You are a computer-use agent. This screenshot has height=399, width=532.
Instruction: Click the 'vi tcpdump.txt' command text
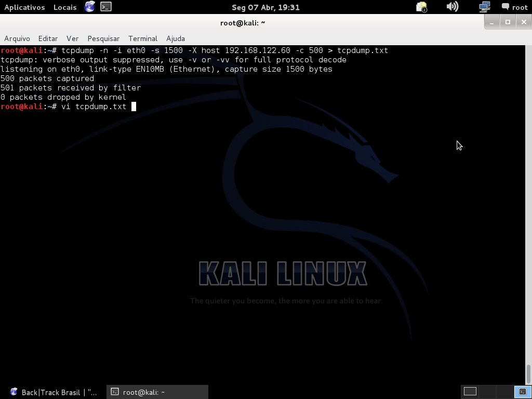94,107
